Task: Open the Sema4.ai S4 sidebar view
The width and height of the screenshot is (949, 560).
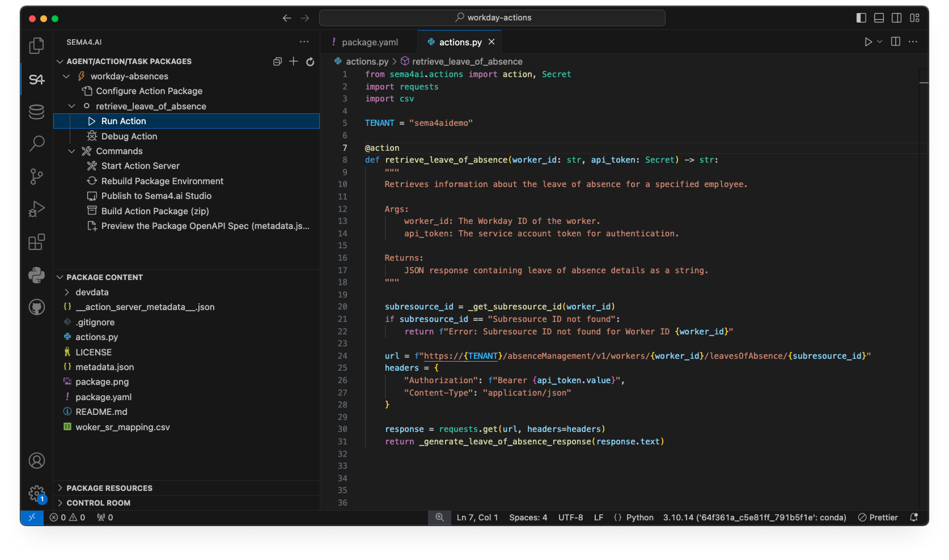Action: click(x=37, y=79)
